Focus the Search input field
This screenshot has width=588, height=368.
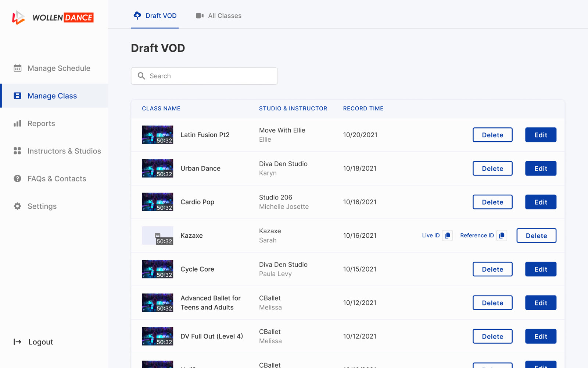pyautogui.click(x=204, y=76)
